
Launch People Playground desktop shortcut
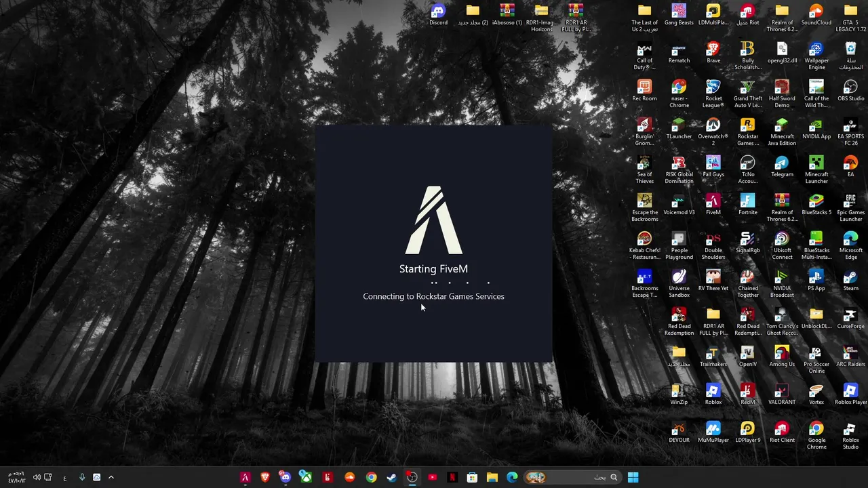679,245
